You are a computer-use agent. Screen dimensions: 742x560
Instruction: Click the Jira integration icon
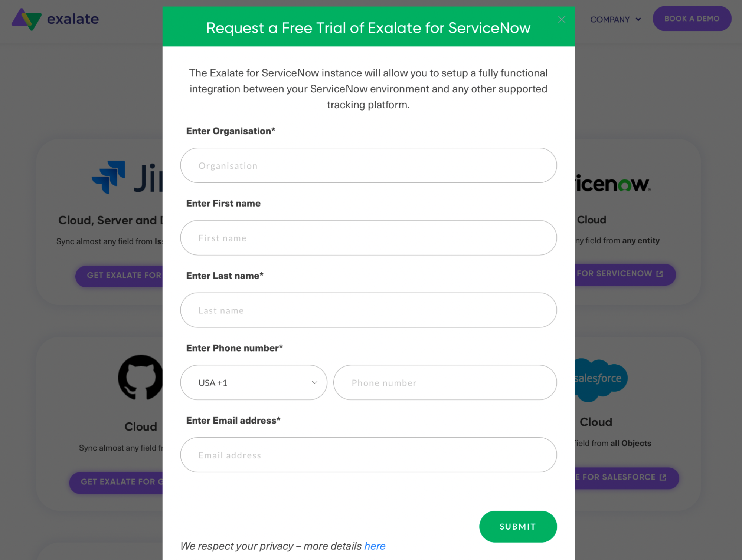pos(109,177)
